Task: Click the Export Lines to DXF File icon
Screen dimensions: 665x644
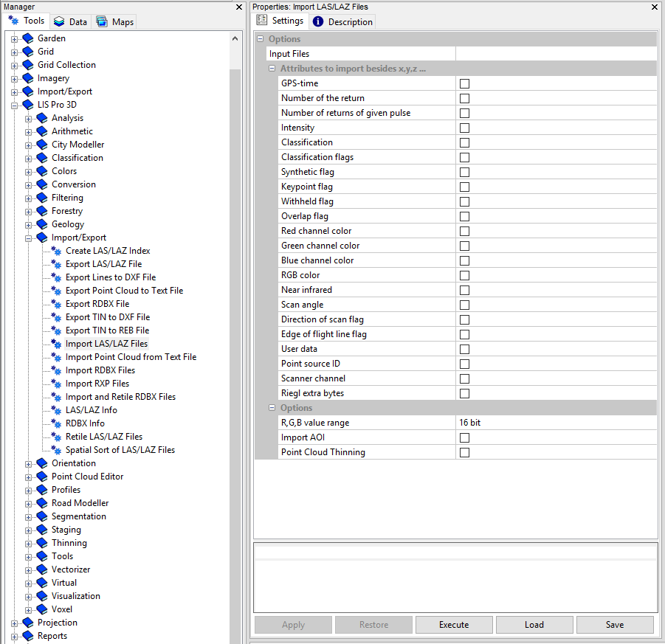Action: point(56,277)
